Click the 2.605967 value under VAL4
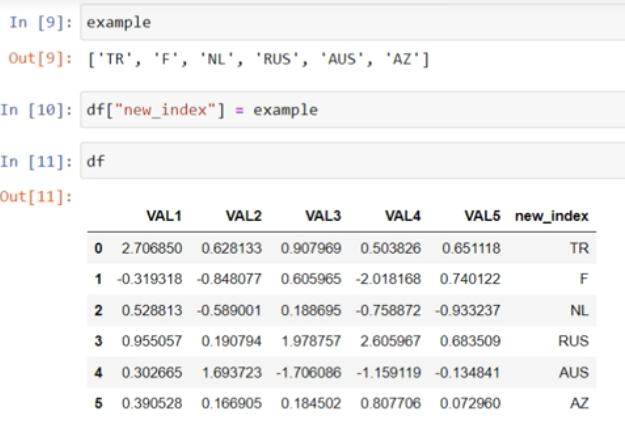 coord(389,340)
